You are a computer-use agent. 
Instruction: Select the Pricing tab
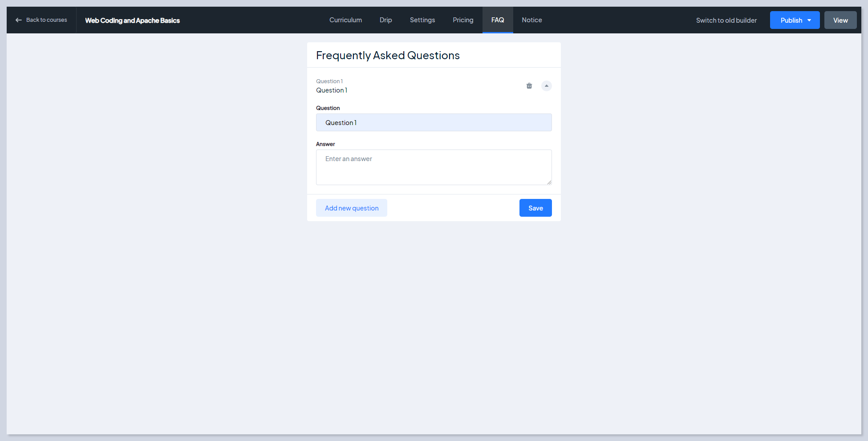tap(463, 20)
